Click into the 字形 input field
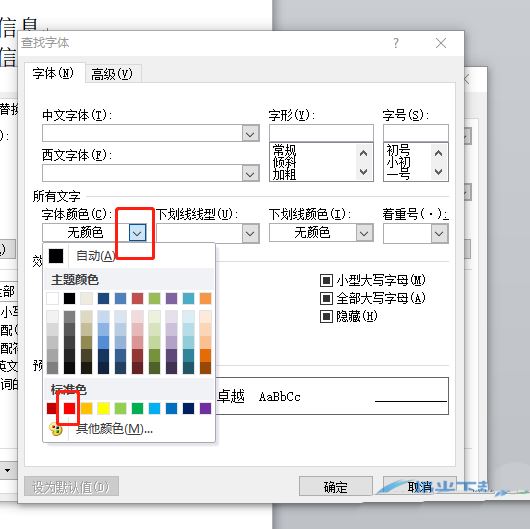Image resolution: width=530 pixels, height=529 pixels. tap(321, 133)
